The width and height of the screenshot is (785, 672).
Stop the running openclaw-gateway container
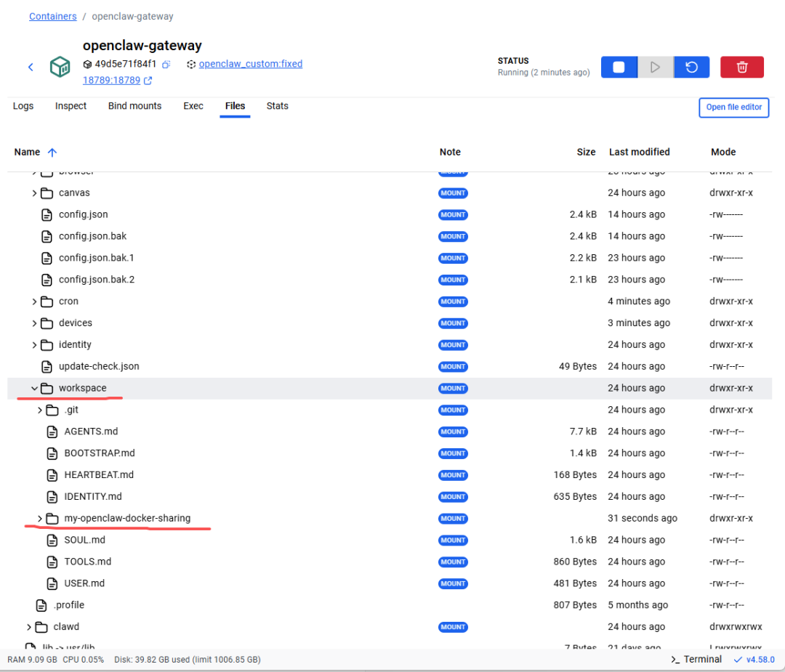point(619,67)
